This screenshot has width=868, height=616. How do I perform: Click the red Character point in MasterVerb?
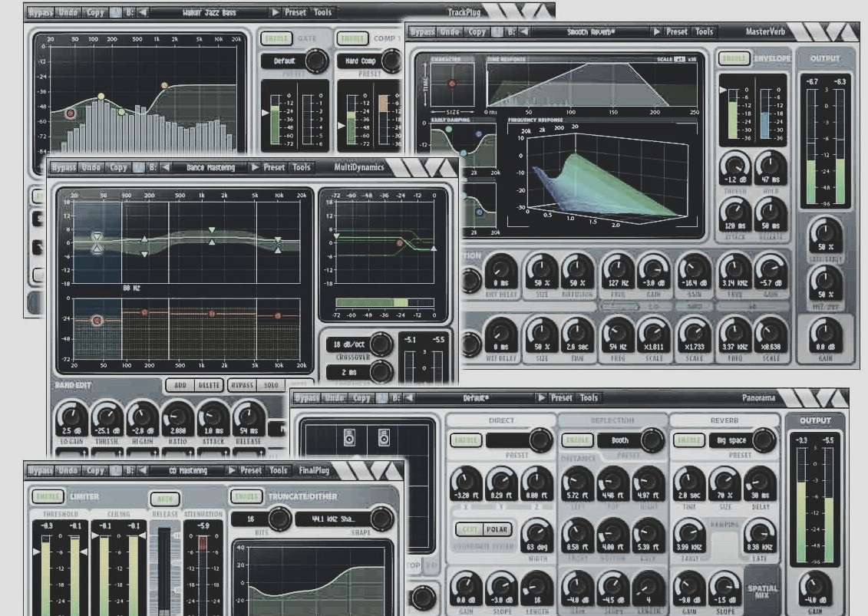tap(452, 84)
